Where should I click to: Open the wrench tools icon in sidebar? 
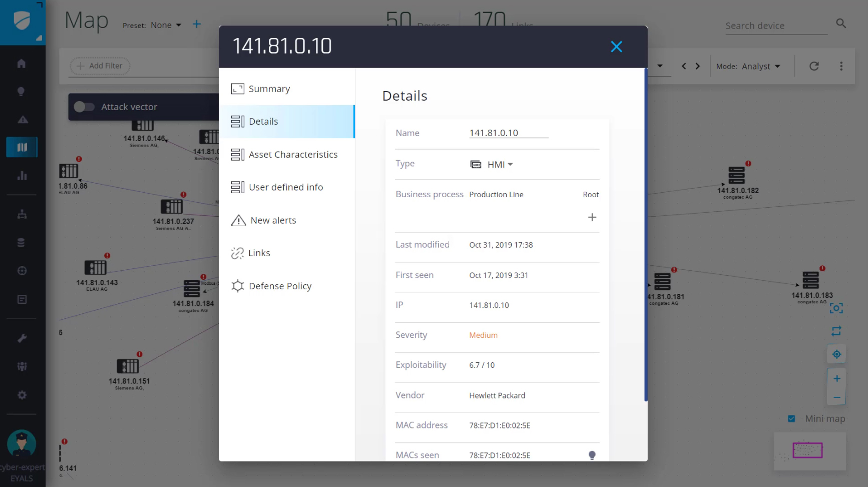coord(22,338)
